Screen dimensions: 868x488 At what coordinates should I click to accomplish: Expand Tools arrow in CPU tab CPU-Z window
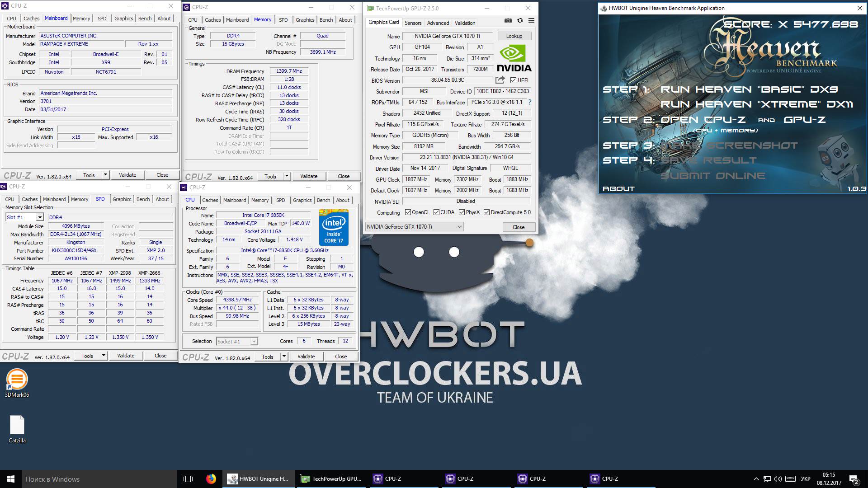tap(284, 357)
